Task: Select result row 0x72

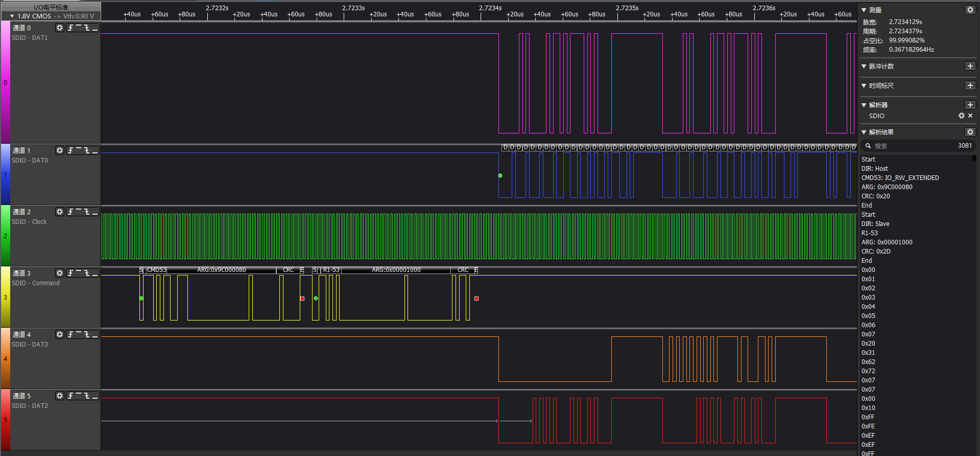Action: (x=868, y=371)
